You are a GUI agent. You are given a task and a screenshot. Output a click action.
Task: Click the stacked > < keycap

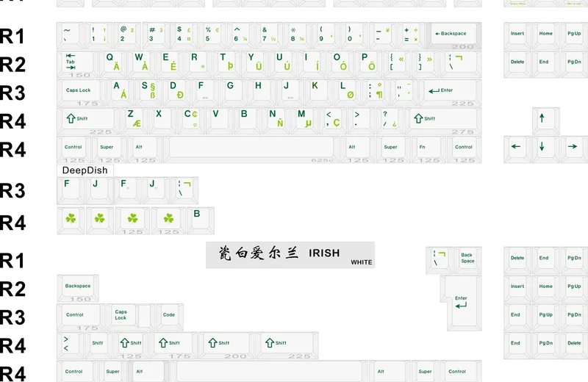[x=71, y=345]
